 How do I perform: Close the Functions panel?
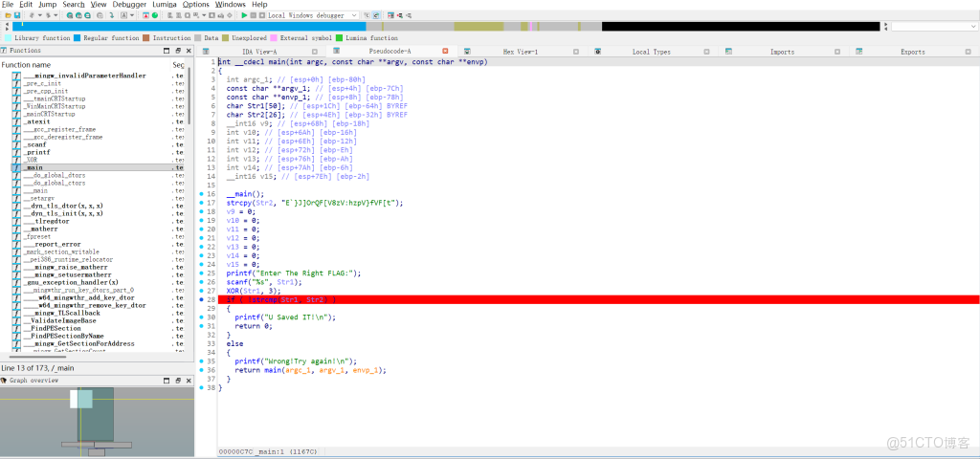tap(189, 51)
